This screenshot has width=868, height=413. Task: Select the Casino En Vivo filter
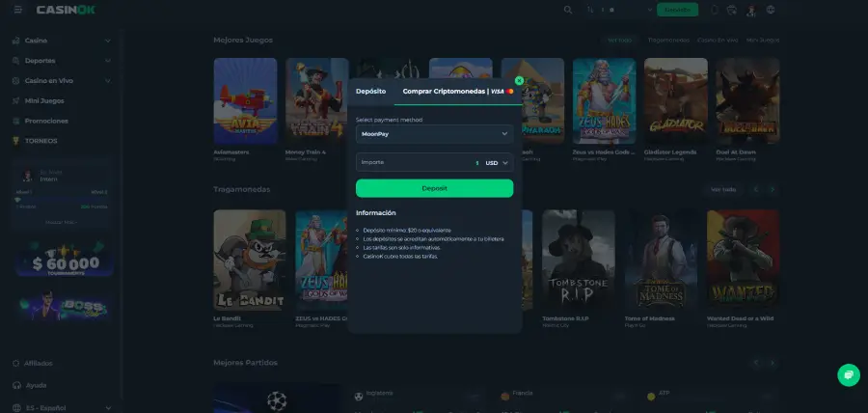(x=718, y=40)
